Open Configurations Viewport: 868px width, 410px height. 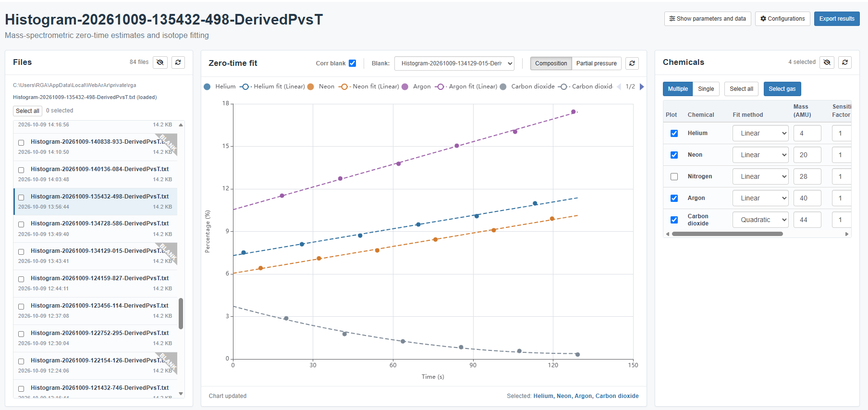pyautogui.click(x=782, y=19)
